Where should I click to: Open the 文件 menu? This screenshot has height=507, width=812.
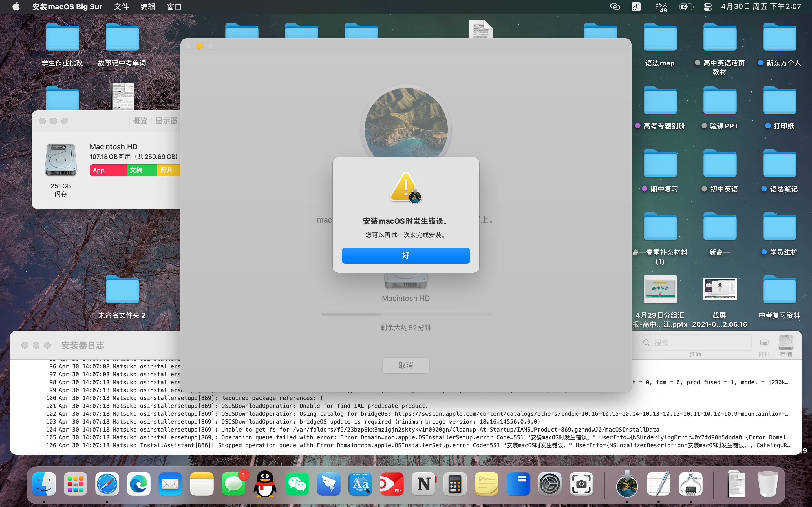click(x=121, y=7)
